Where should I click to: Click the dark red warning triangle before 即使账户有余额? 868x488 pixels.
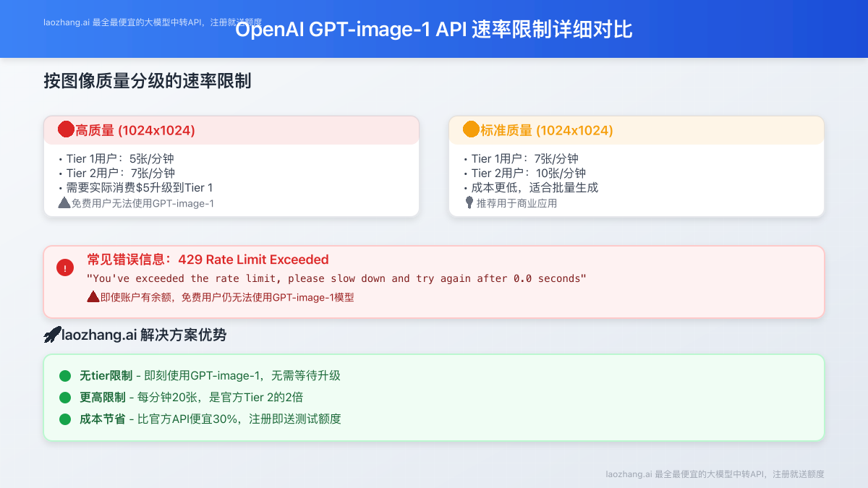pos(93,296)
